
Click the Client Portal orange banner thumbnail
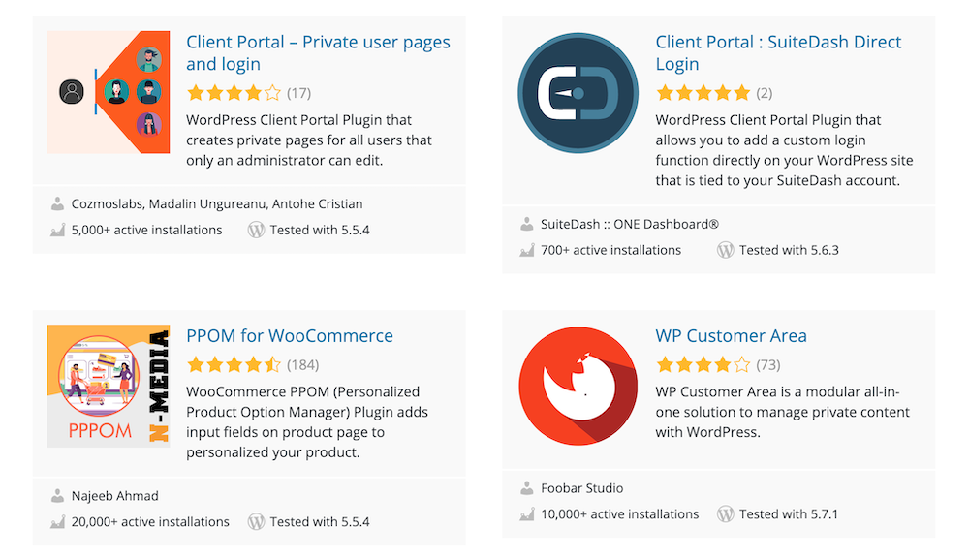[x=109, y=93]
